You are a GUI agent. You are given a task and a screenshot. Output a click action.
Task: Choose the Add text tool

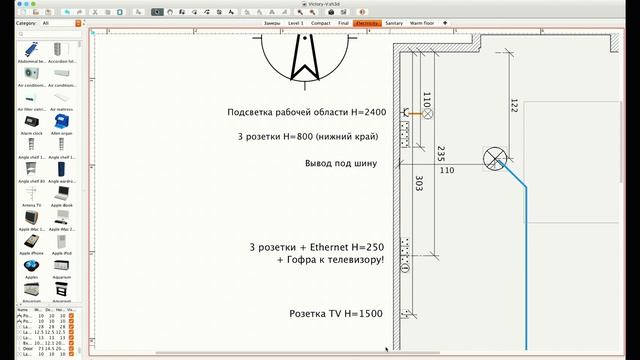[x=231, y=12]
